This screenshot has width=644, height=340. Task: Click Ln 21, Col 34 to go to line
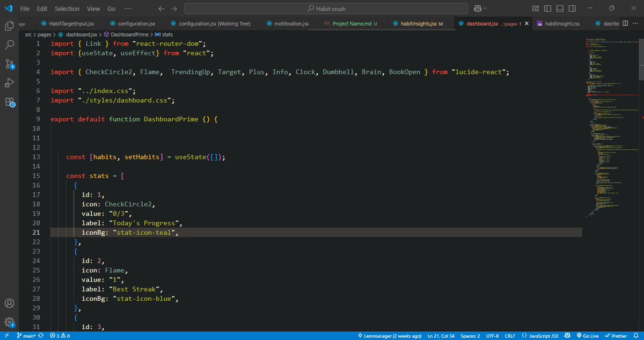[441, 336]
